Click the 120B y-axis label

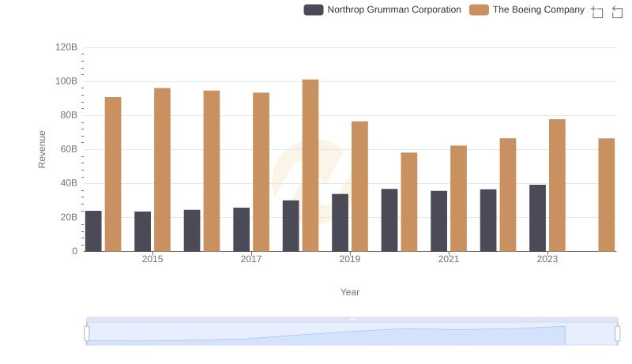(x=66, y=47)
